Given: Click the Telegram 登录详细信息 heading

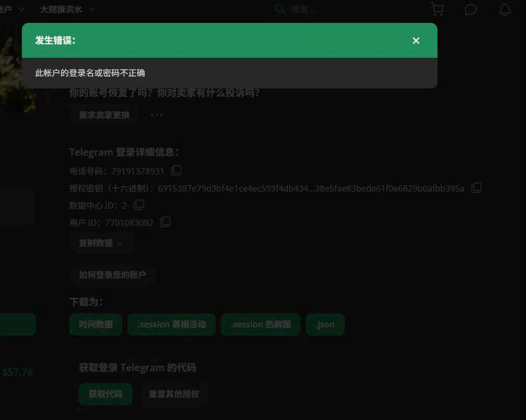Looking at the screenshot, I should coord(124,152).
